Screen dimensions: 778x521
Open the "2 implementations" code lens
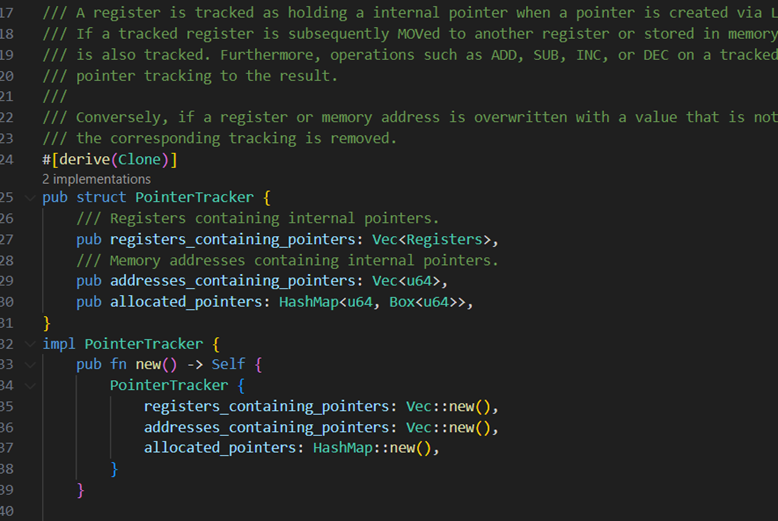pos(96,179)
